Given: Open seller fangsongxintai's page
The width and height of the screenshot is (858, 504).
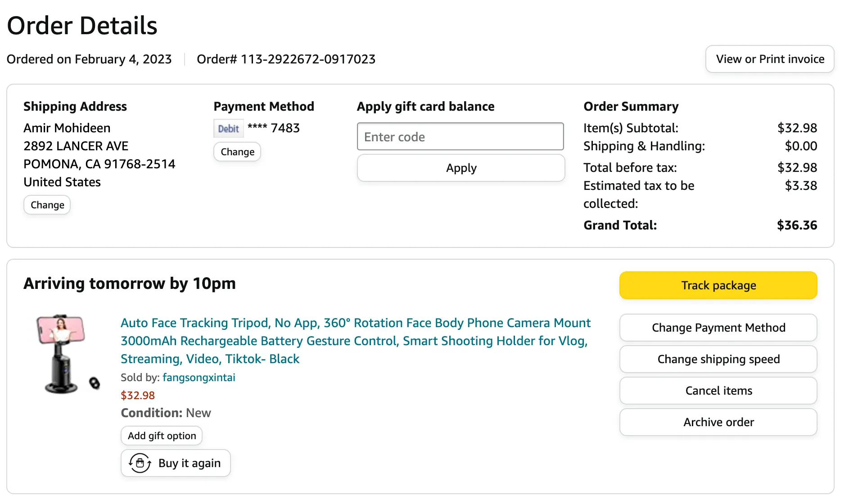Looking at the screenshot, I should point(199,378).
